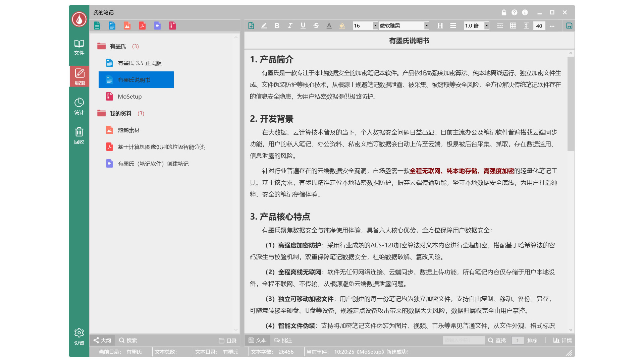Image resolution: width=644 pixels, height=362 pixels.
Task: Click the insert table grid icon
Action: pyautogui.click(x=513, y=26)
